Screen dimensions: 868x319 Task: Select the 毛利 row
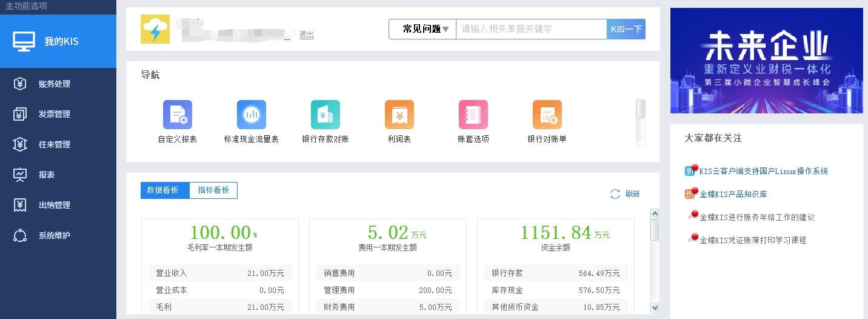[220, 307]
